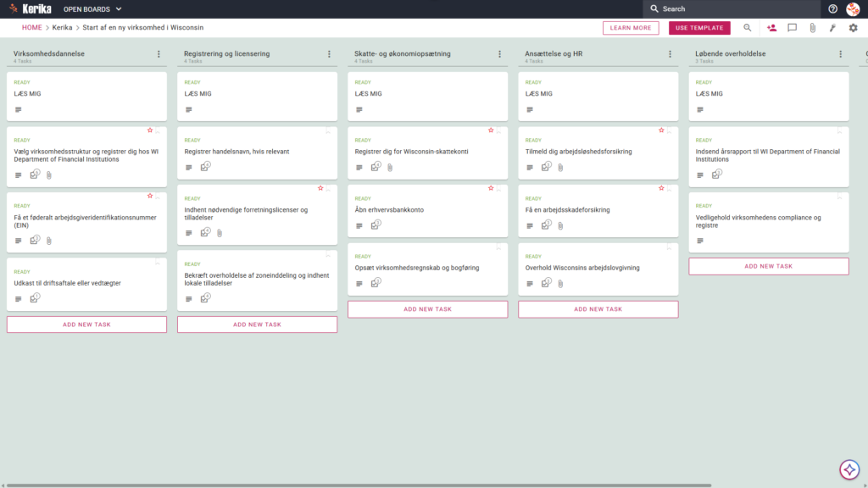Open description icon on Få et føderalt EIN card

(19, 241)
